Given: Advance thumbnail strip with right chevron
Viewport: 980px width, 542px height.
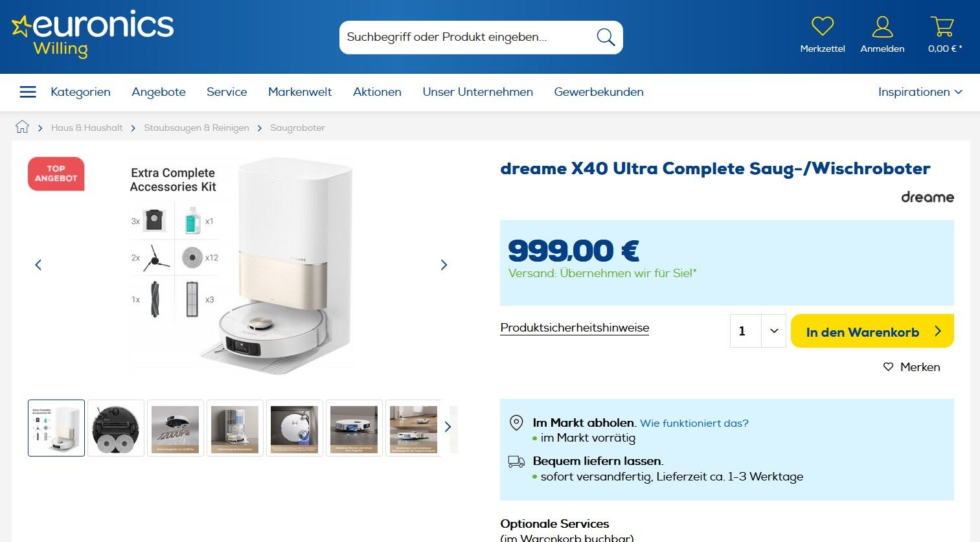Looking at the screenshot, I should 448,427.
